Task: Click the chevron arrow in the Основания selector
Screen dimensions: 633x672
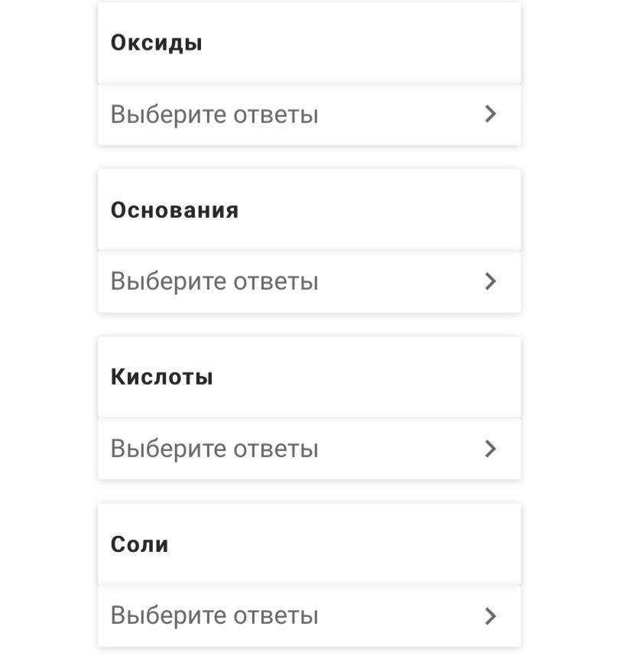Action: point(491,281)
